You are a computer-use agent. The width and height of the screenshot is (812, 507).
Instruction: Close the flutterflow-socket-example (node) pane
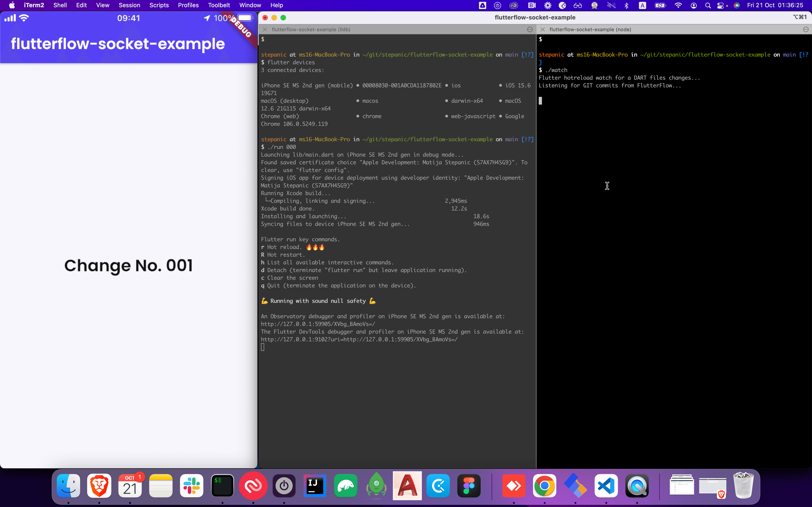(x=543, y=29)
